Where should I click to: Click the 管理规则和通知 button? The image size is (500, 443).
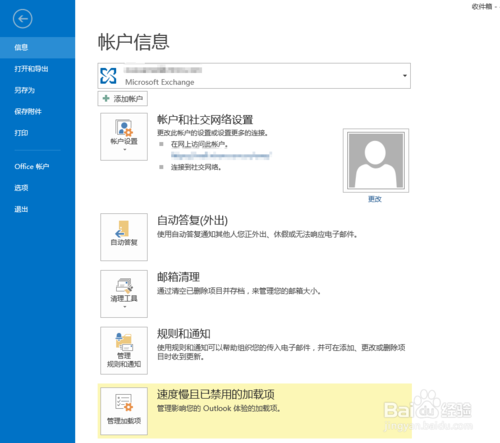[124, 350]
